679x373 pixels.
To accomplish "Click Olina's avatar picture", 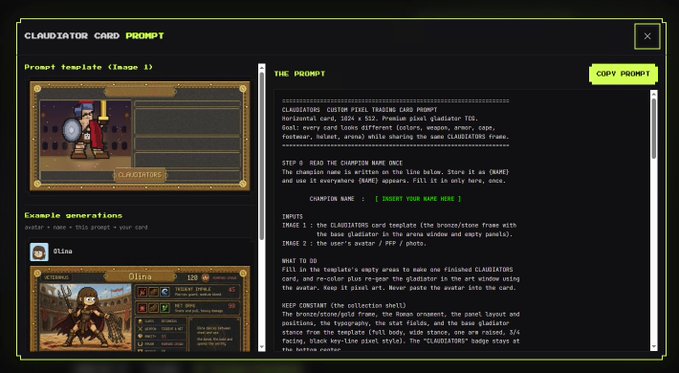I will click(39, 252).
